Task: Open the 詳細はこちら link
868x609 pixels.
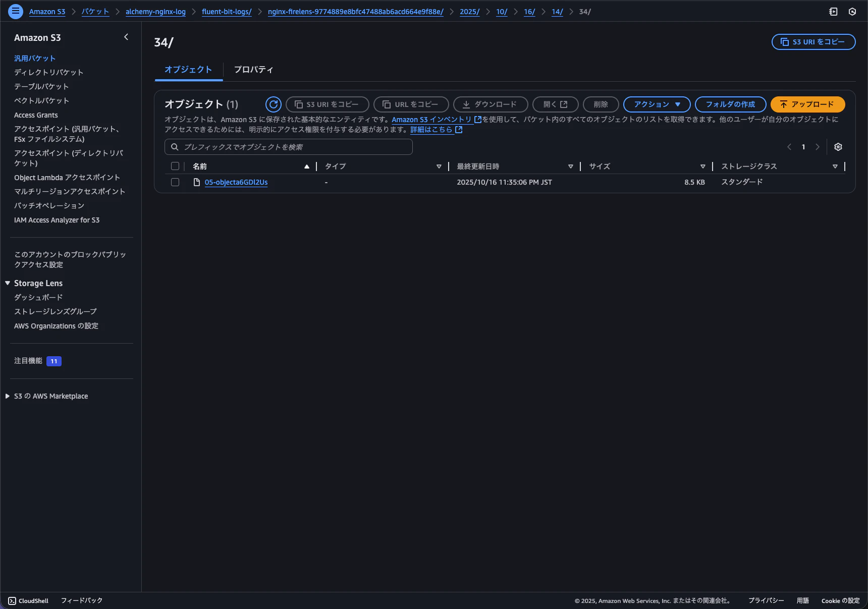Action: pos(437,130)
